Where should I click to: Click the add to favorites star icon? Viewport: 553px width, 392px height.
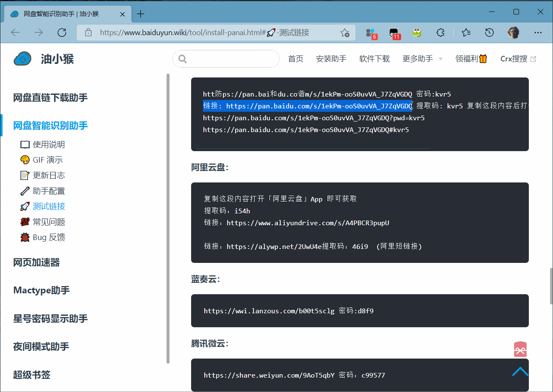pyautogui.click(x=345, y=33)
